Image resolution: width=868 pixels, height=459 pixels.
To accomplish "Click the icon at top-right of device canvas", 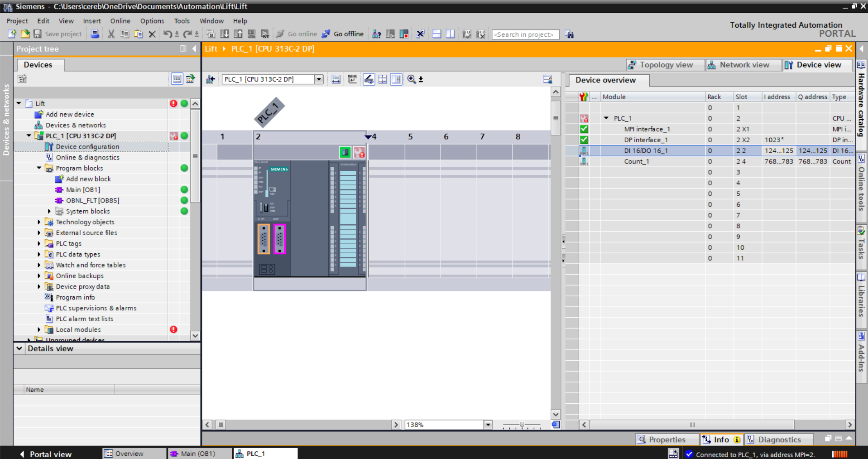I will 547,79.
